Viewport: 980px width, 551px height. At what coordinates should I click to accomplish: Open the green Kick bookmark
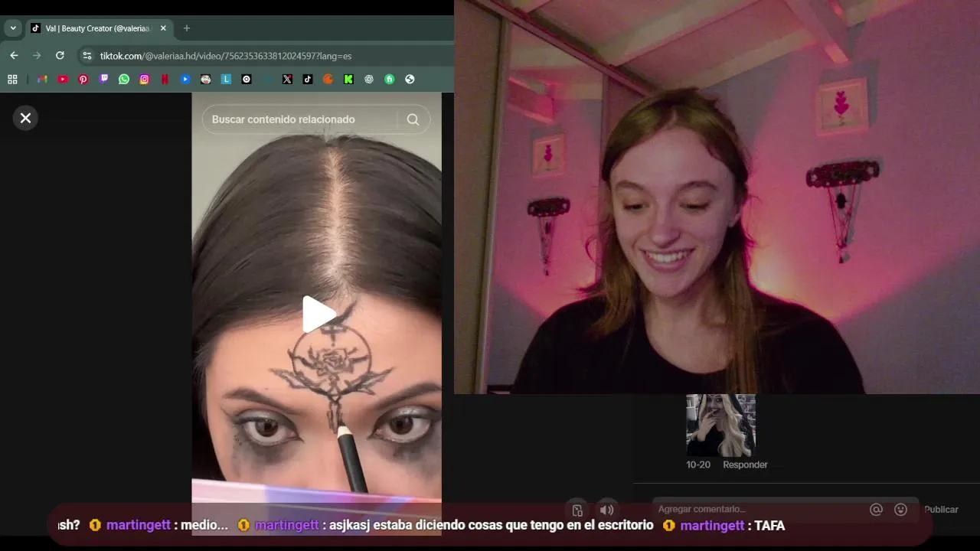click(x=348, y=79)
